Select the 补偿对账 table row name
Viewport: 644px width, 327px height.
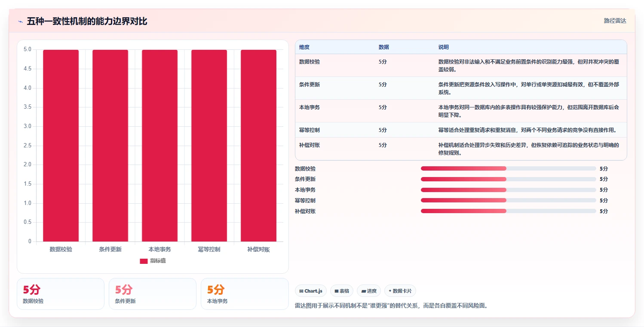pos(310,145)
